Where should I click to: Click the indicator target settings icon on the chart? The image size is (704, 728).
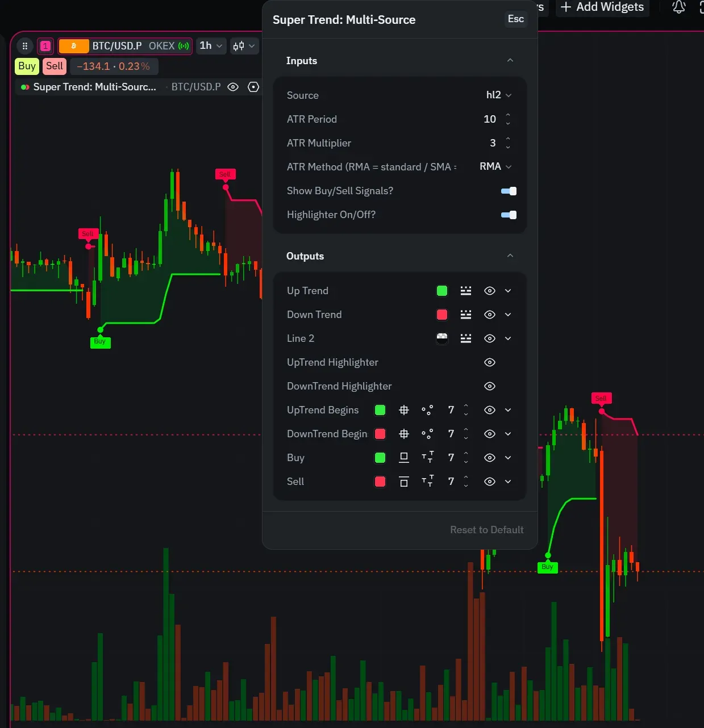coord(254,87)
